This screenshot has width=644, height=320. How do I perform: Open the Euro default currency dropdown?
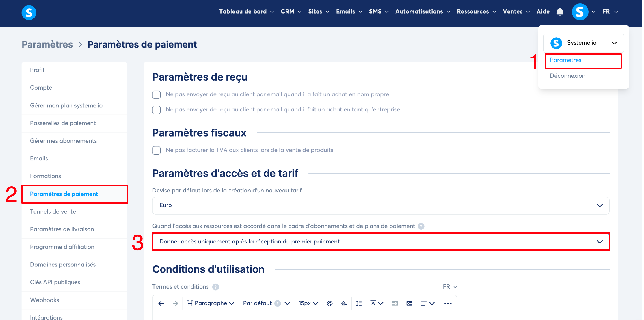381,206
